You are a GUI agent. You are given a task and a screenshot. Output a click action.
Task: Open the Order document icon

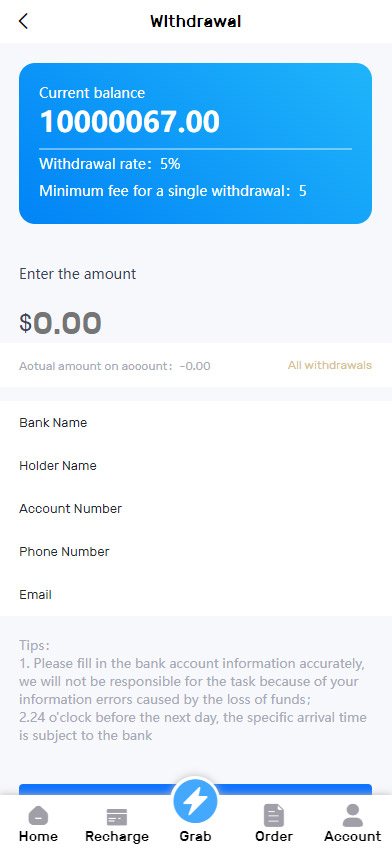tap(274, 815)
